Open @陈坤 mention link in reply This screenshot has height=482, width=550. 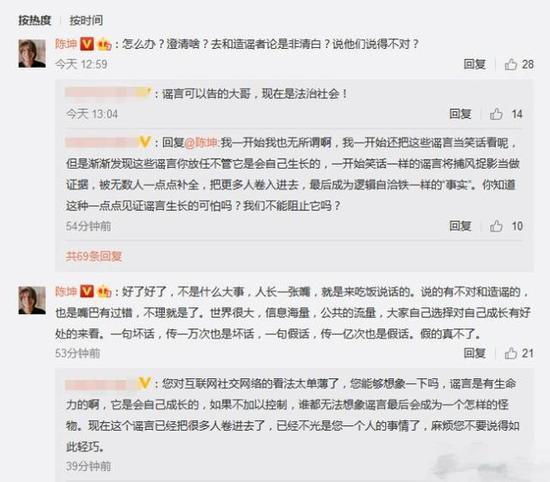[x=201, y=143]
